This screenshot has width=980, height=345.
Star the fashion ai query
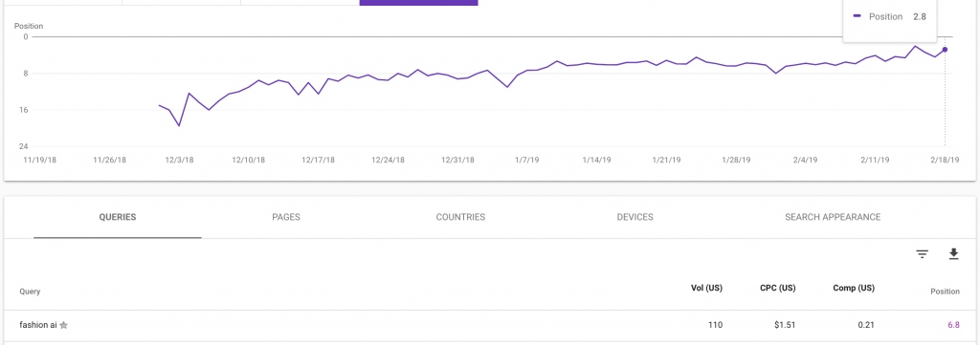click(63, 325)
